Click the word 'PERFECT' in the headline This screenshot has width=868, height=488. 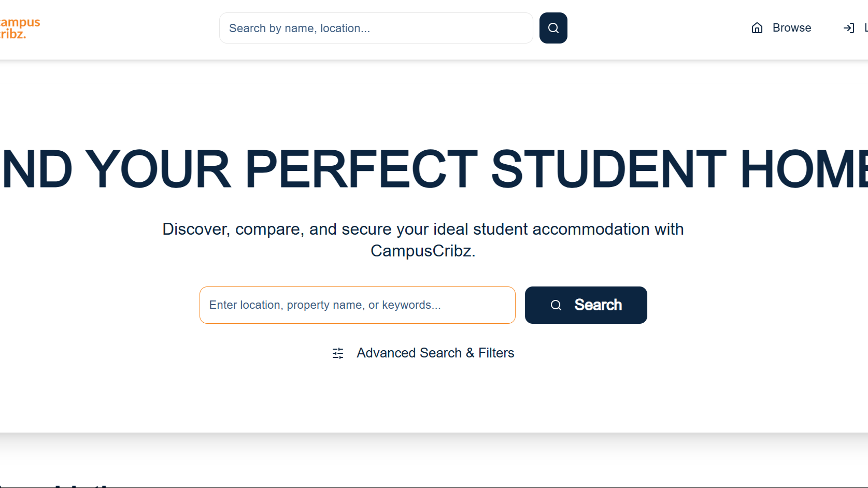361,169
